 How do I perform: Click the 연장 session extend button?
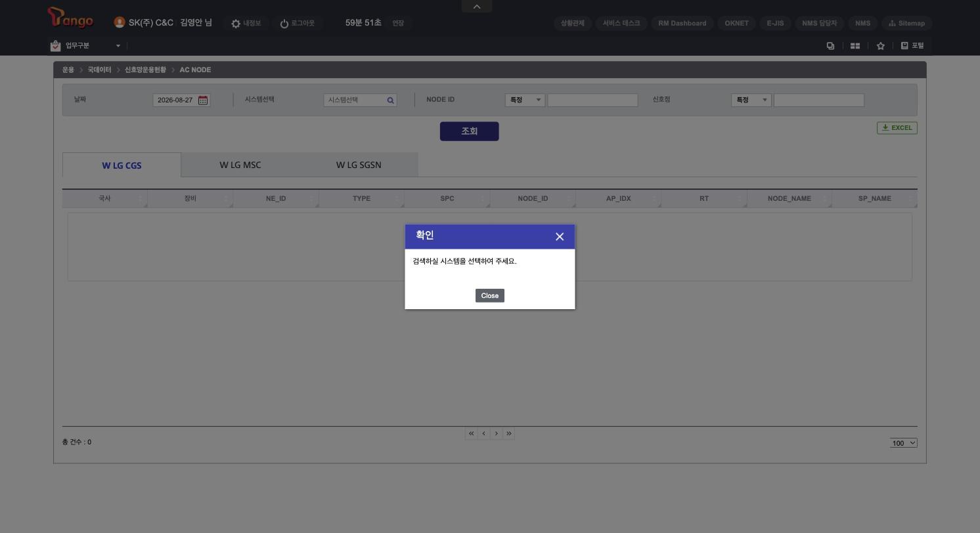tap(398, 23)
